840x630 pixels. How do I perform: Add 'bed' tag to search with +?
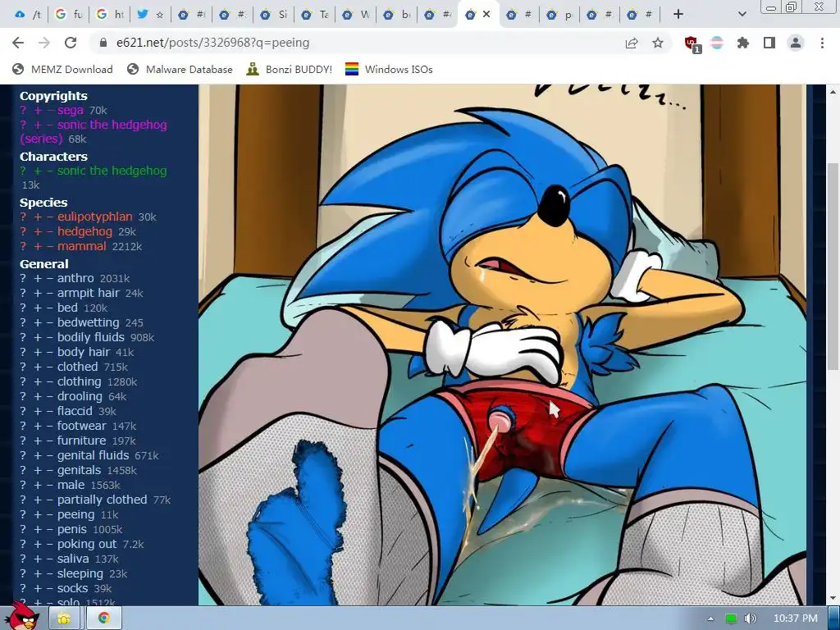click(38, 308)
